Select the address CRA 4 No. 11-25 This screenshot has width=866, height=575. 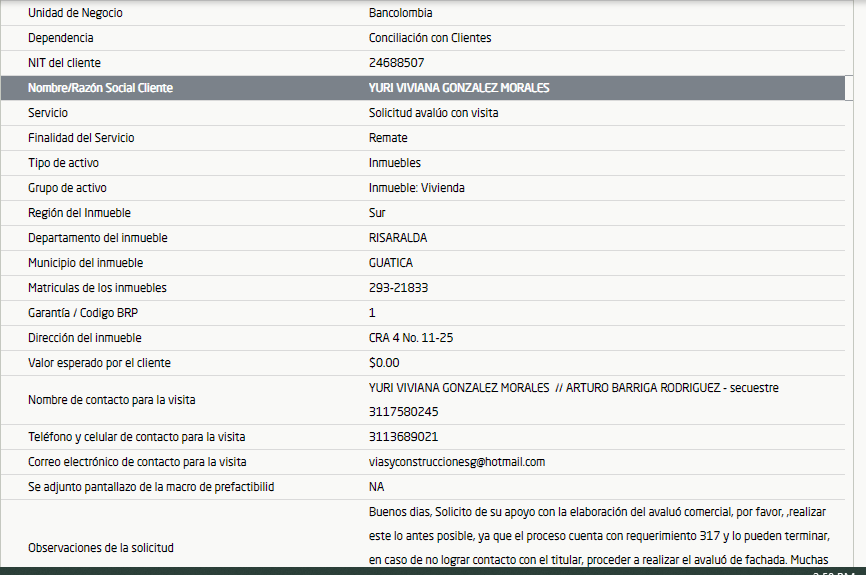coord(411,338)
